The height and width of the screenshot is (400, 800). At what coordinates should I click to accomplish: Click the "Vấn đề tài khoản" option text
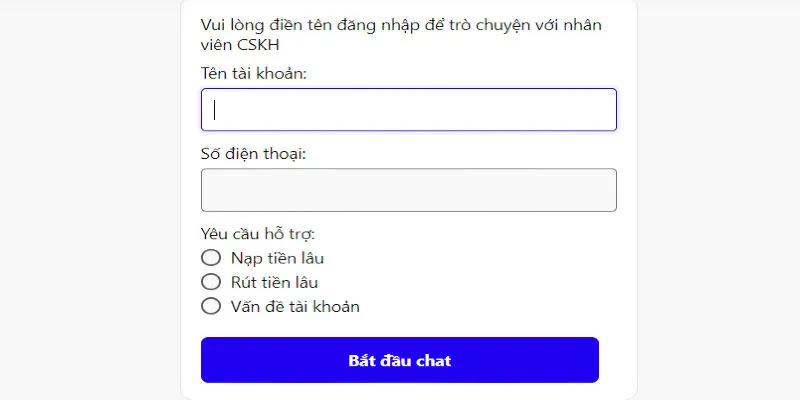coord(288,306)
